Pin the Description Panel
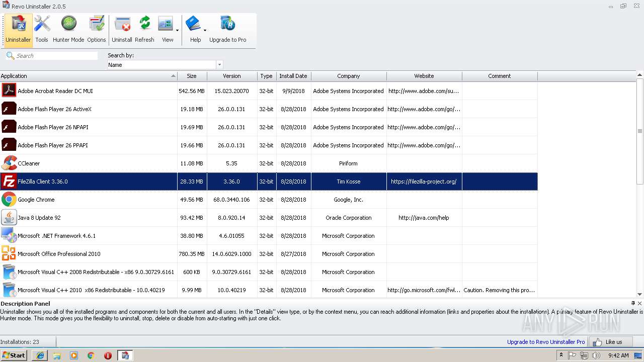Viewport: 644px width, 362px height. click(633, 303)
